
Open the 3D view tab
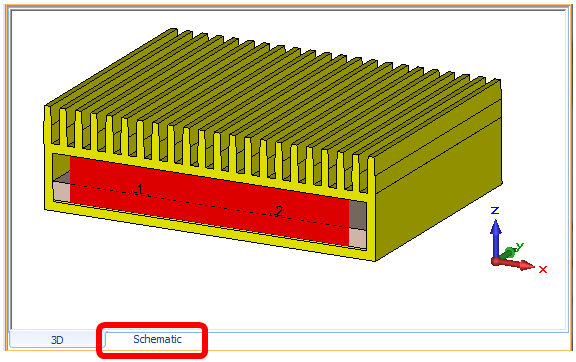click(57, 340)
